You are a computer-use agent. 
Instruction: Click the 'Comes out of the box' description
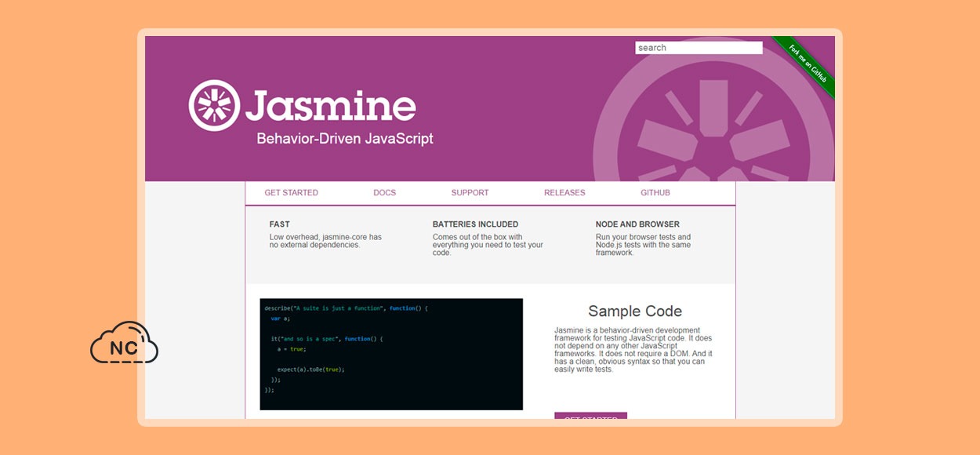point(488,245)
